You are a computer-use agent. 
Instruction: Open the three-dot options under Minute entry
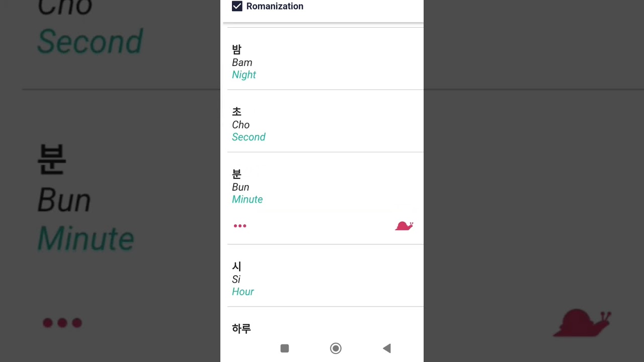pyautogui.click(x=240, y=226)
